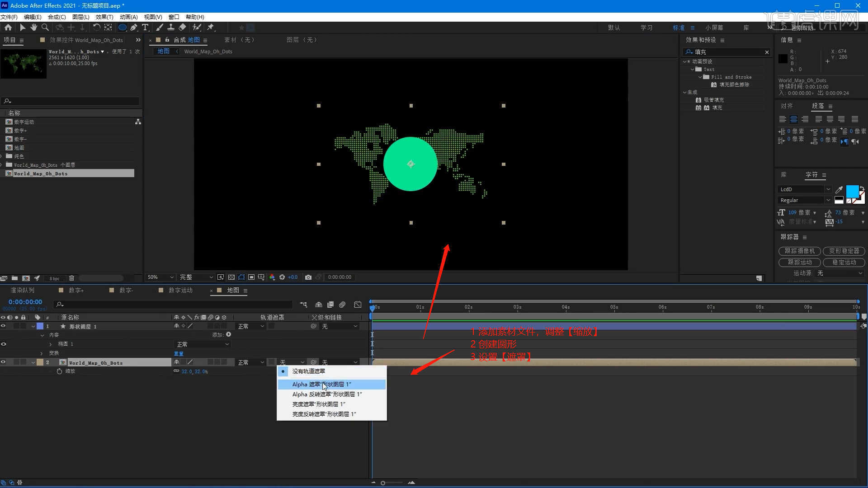Select the Hand tool
The image size is (868, 488).
(33, 28)
